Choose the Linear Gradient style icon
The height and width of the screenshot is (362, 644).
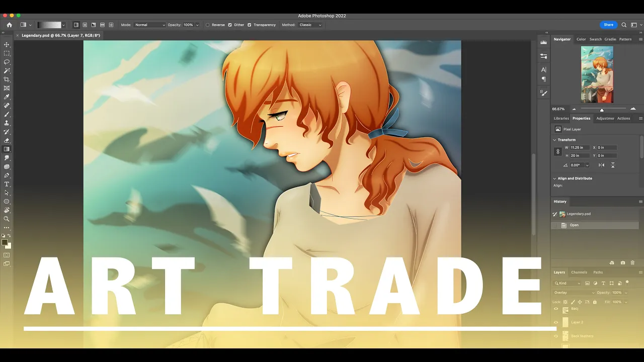pos(76,25)
